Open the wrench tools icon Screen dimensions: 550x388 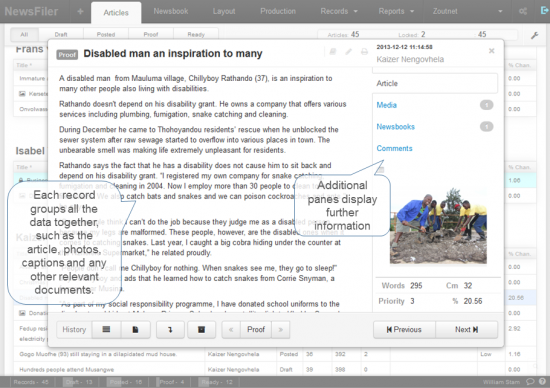(x=535, y=35)
